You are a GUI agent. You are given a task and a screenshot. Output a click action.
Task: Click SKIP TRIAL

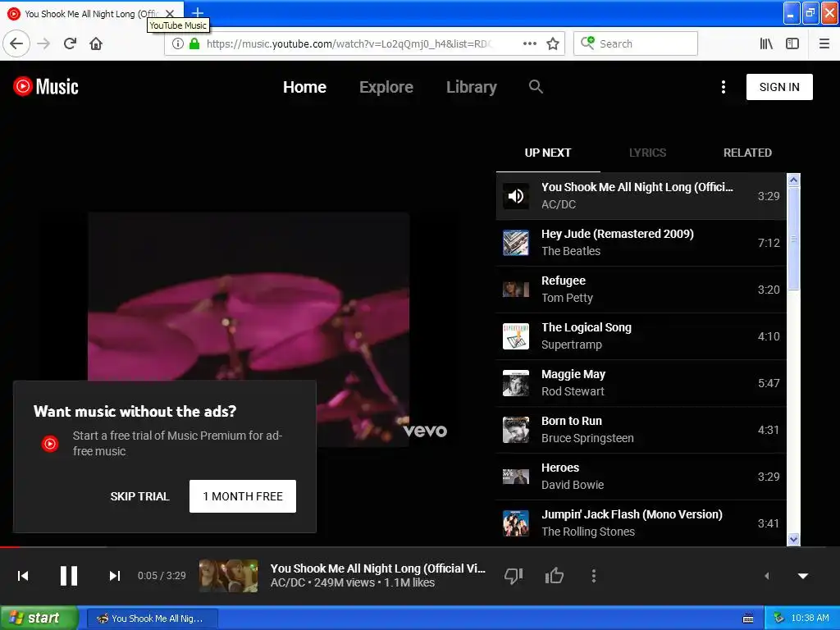(x=139, y=496)
